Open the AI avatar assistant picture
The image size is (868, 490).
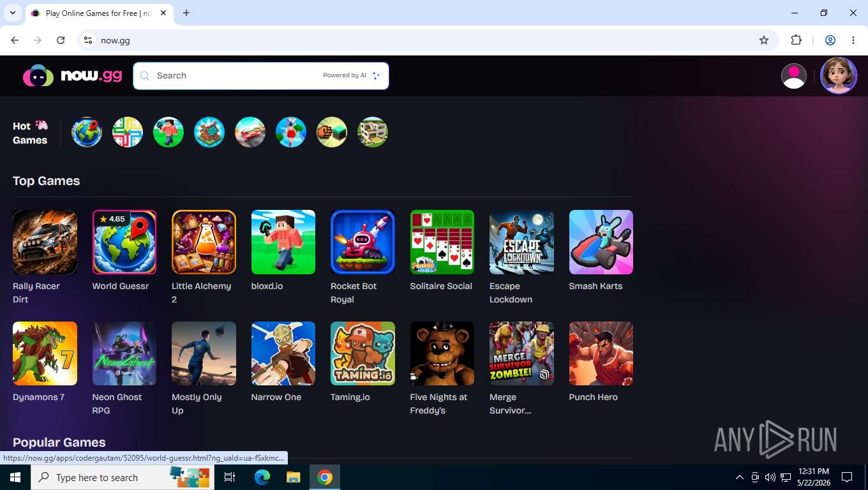(838, 75)
